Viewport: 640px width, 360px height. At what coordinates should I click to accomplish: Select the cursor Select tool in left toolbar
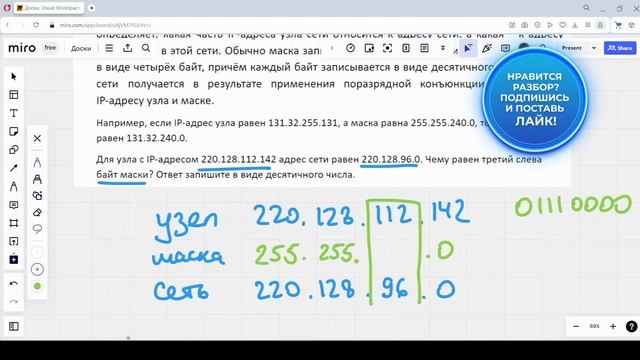pyautogui.click(x=13, y=76)
